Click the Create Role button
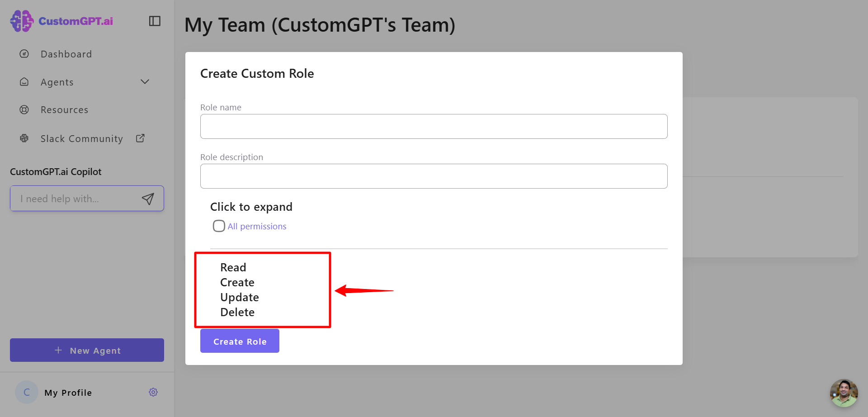Screen dimensions: 868x417 coord(240,341)
